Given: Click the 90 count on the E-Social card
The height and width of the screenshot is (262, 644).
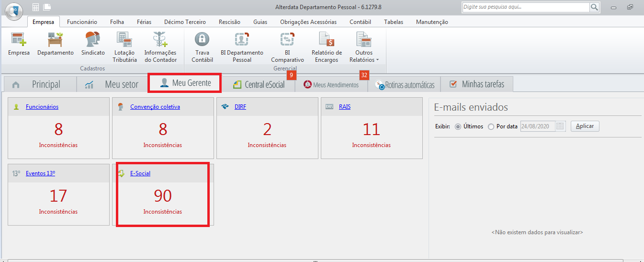Looking at the screenshot, I should pyautogui.click(x=163, y=196).
